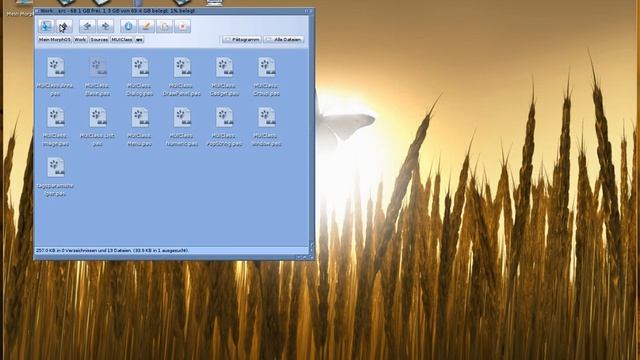Open the Piktogramme view mode selector
Image resolution: width=640 pixels, height=360 pixels.
coord(242,40)
